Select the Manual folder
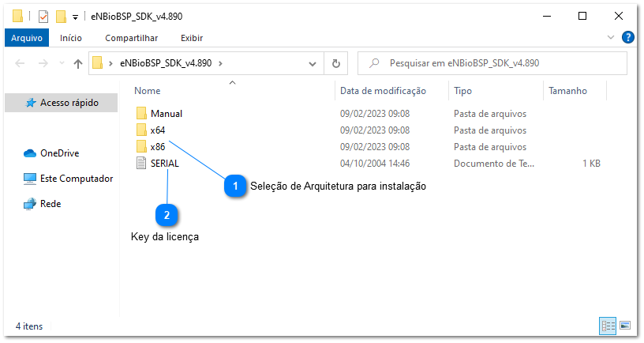The image size is (644, 343). [167, 114]
